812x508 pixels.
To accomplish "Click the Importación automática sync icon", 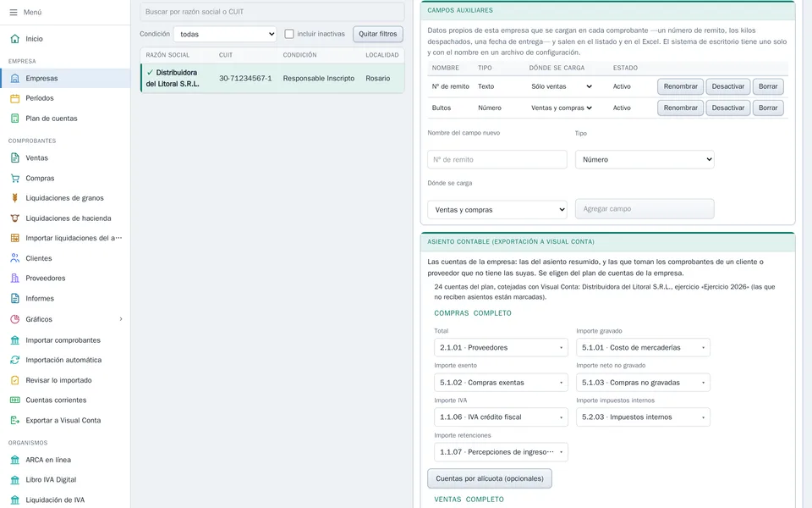I will point(15,360).
